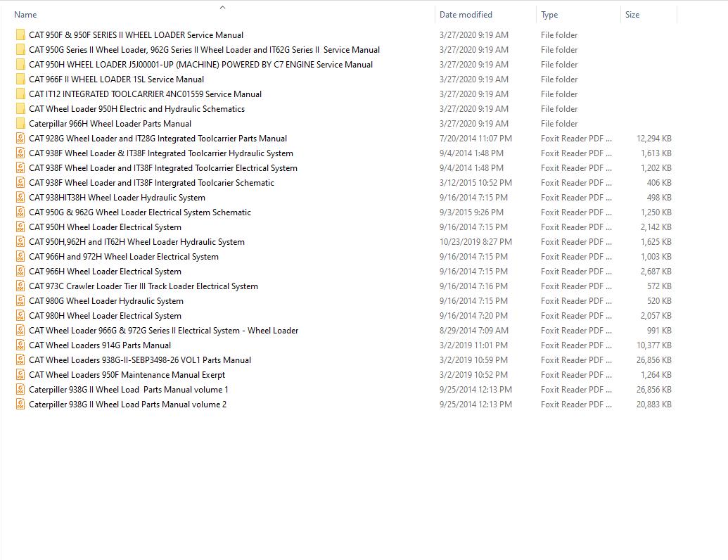Click PDF icon of CAT 980H Electrical System
The height and width of the screenshot is (560, 728).
20,316
